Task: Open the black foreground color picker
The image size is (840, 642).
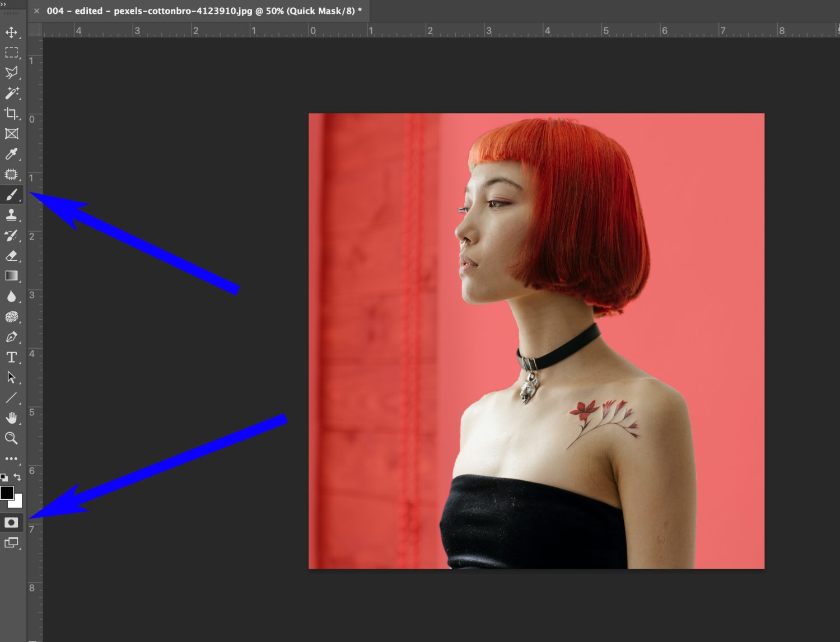Action: 7,493
